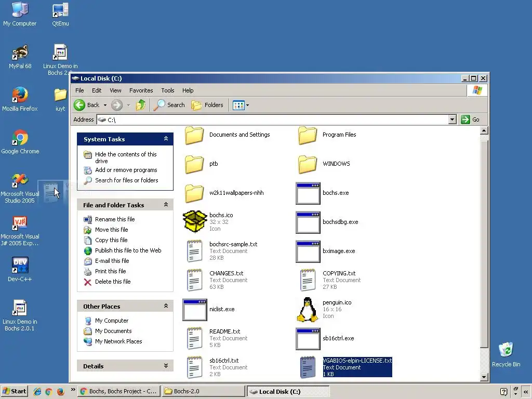The image size is (532, 399).
Task: Open the Search magnifier toolbar button
Action: coord(169,105)
